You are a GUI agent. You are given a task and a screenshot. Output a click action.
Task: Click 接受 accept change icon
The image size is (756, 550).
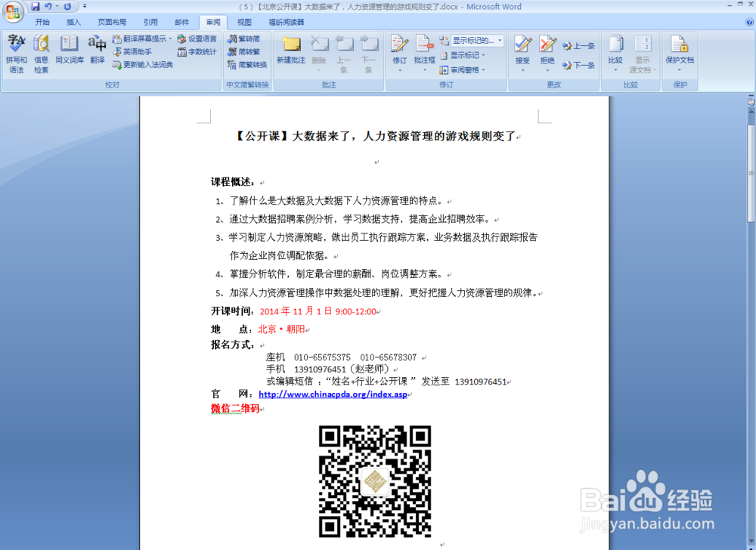click(522, 45)
